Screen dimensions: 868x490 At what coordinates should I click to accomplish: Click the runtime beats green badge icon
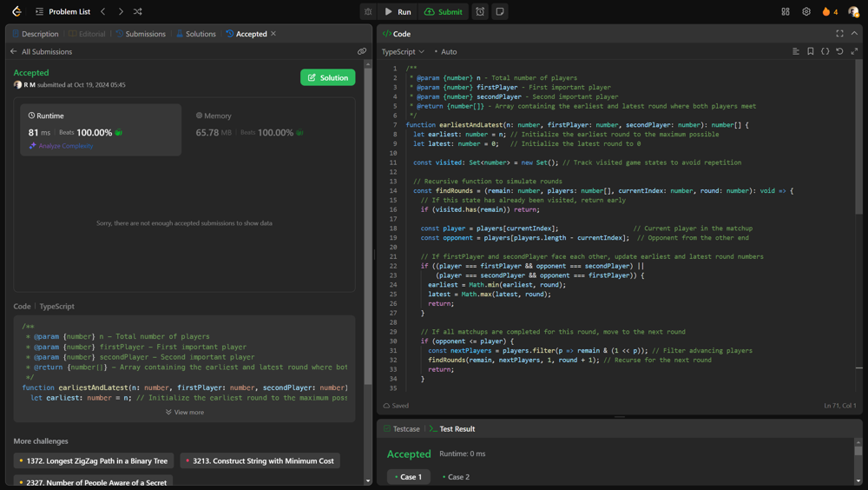tap(118, 132)
